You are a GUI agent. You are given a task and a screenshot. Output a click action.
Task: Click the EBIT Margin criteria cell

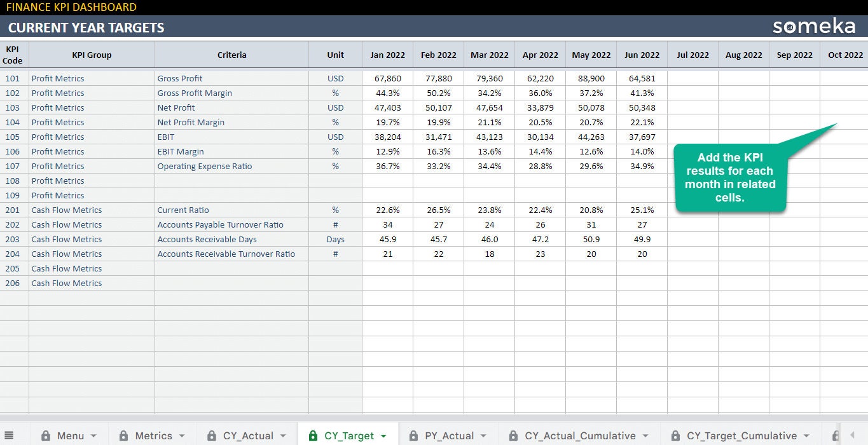(231, 151)
